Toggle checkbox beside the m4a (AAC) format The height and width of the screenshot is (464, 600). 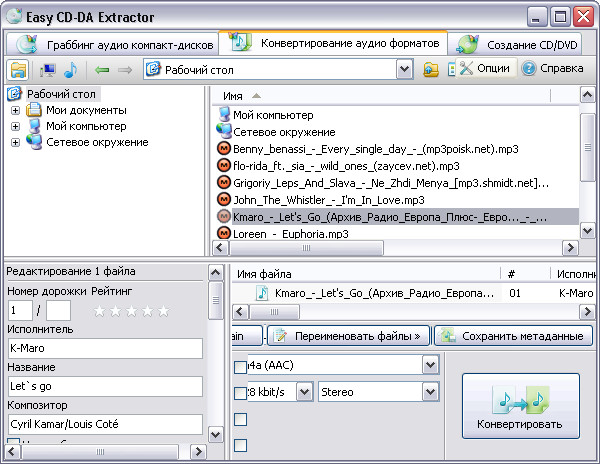pyautogui.click(x=240, y=366)
